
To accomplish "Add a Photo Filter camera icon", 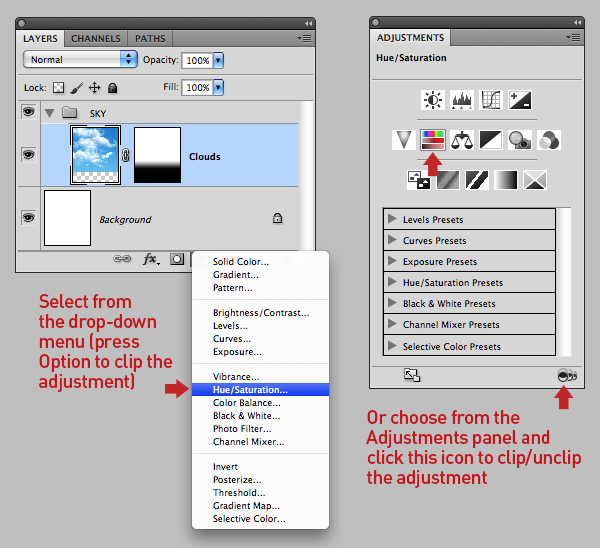I will 520,140.
